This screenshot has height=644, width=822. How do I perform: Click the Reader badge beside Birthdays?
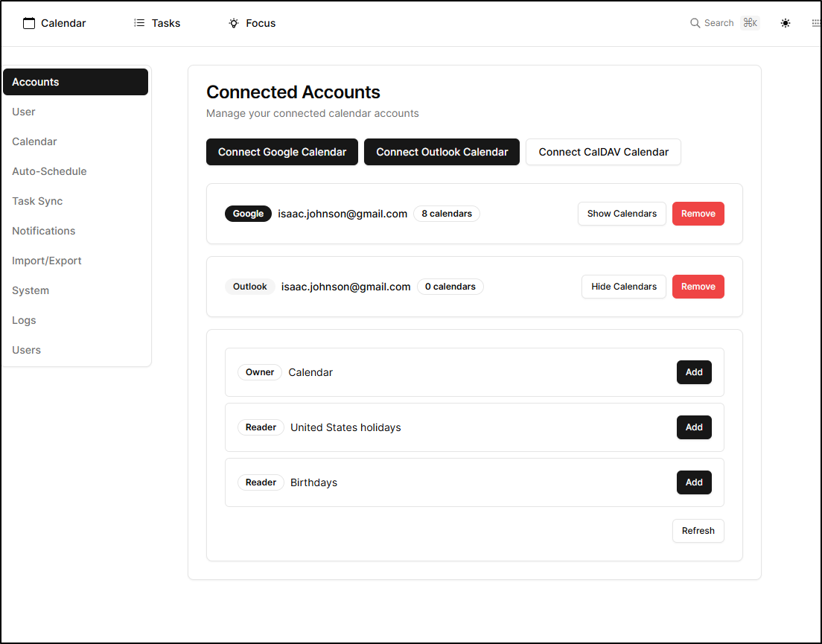[261, 482]
